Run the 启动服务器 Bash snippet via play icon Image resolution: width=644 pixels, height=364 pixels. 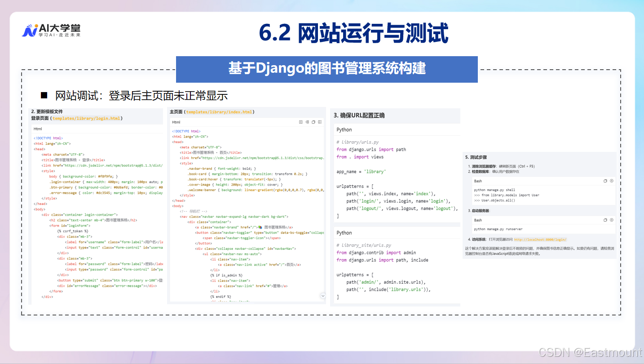pos(611,220)
